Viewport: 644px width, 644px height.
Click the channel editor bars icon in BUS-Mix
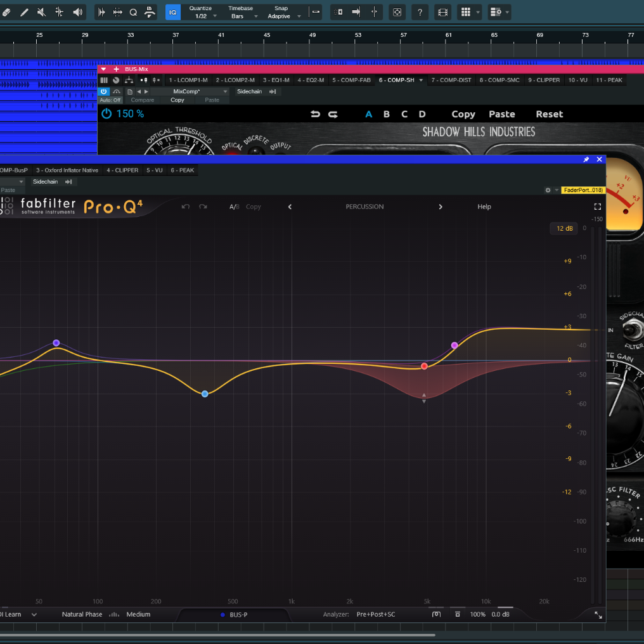tap(104, 80)
